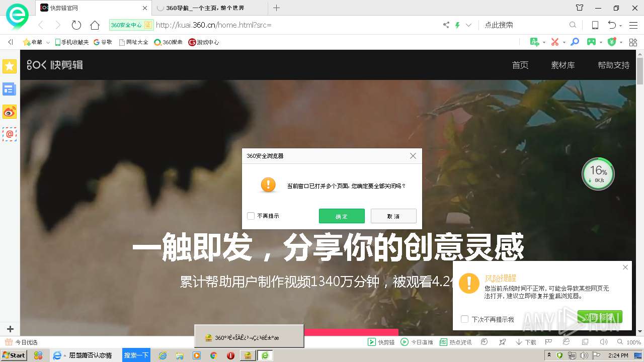Click the rocket accelerator icon in status bar
Viewport: 644px width, 362px height.
click(x=502, y=342)
